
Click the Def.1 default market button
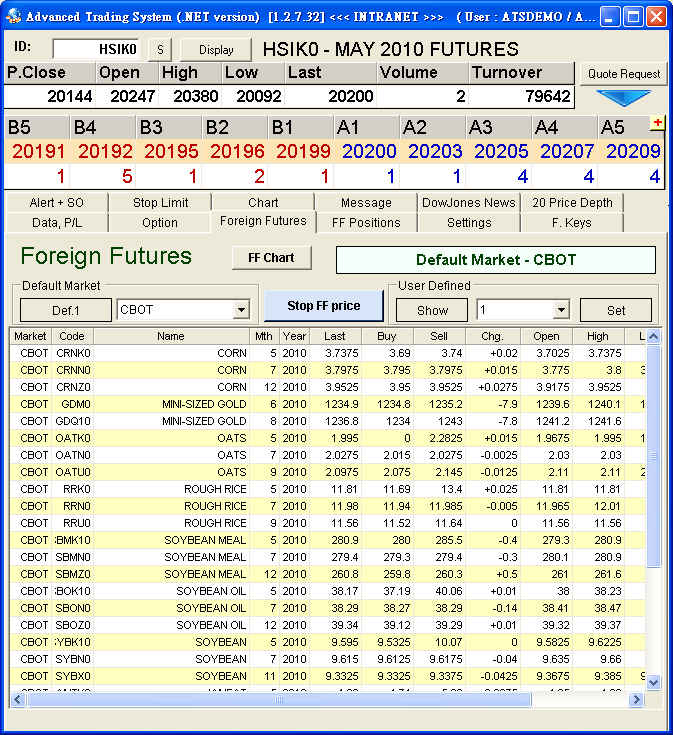pos(66,310)
